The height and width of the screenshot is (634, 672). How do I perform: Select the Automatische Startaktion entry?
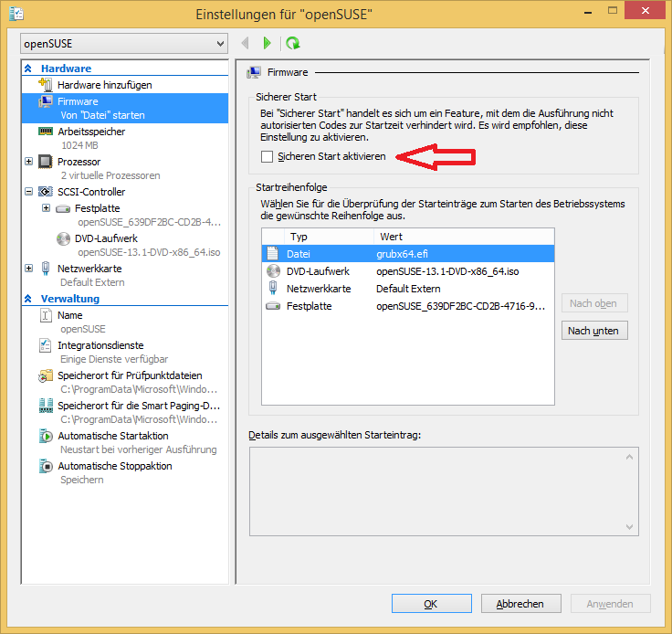[112, 436]
